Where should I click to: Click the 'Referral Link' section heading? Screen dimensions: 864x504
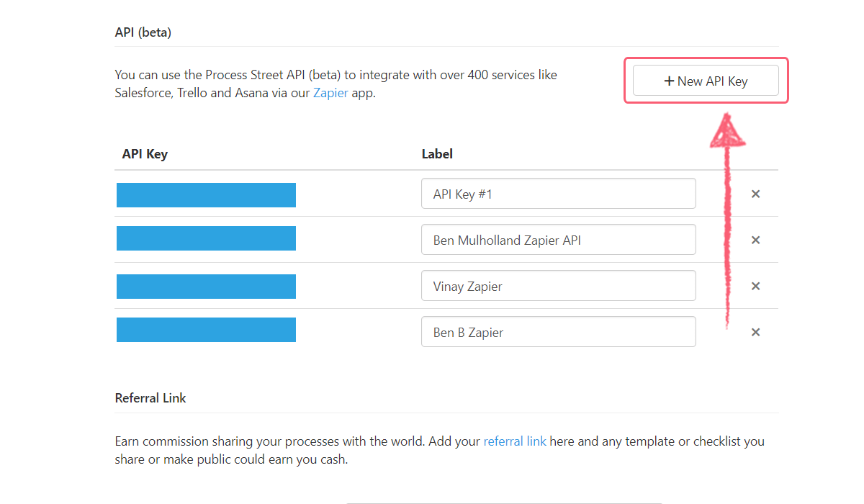click(150, 398)
